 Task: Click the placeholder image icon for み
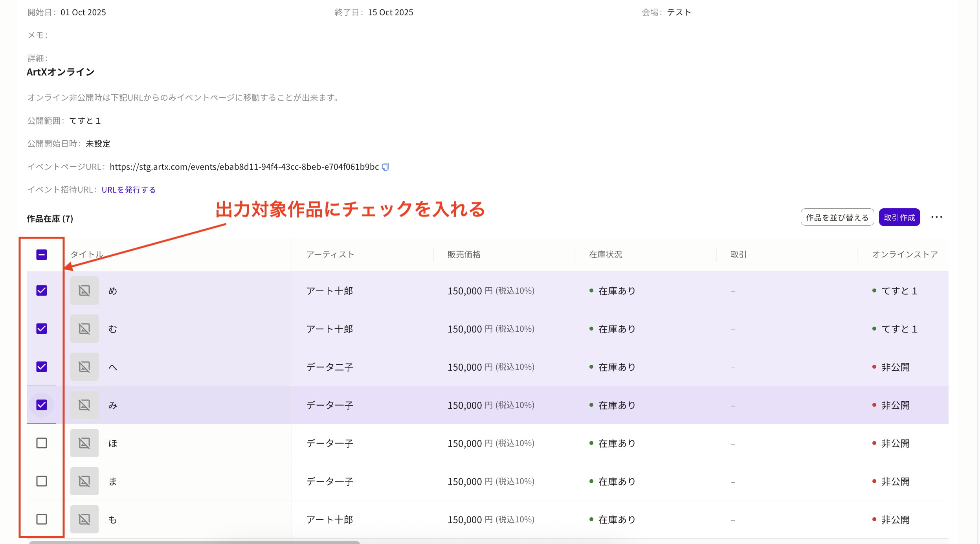point(84,405)
